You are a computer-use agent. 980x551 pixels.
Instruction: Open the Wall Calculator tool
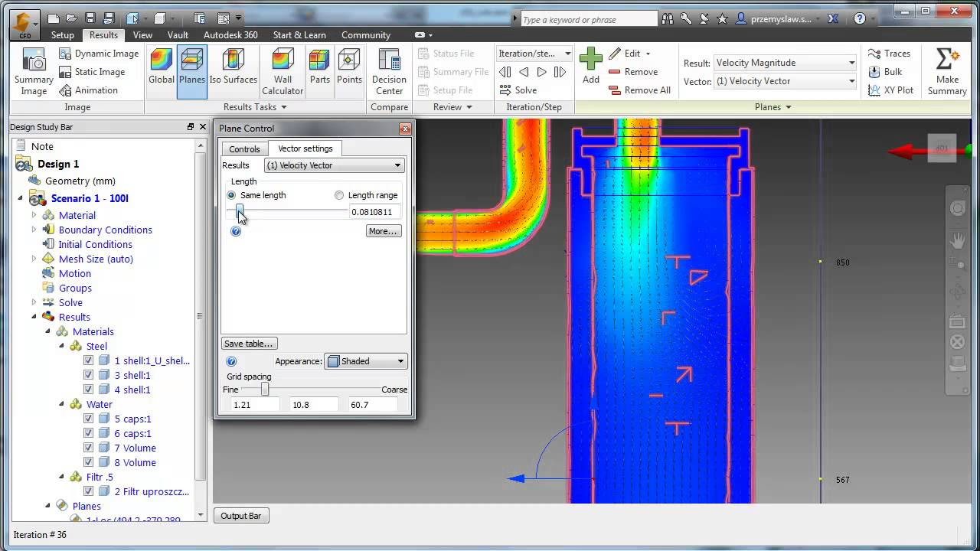[283, 72]
